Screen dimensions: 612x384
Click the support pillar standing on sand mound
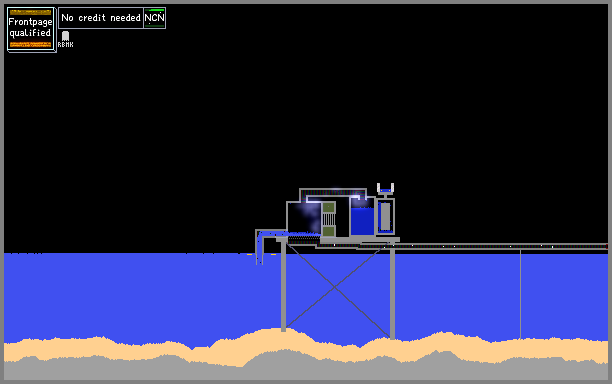pyautogui.click(x=283, y=286)
